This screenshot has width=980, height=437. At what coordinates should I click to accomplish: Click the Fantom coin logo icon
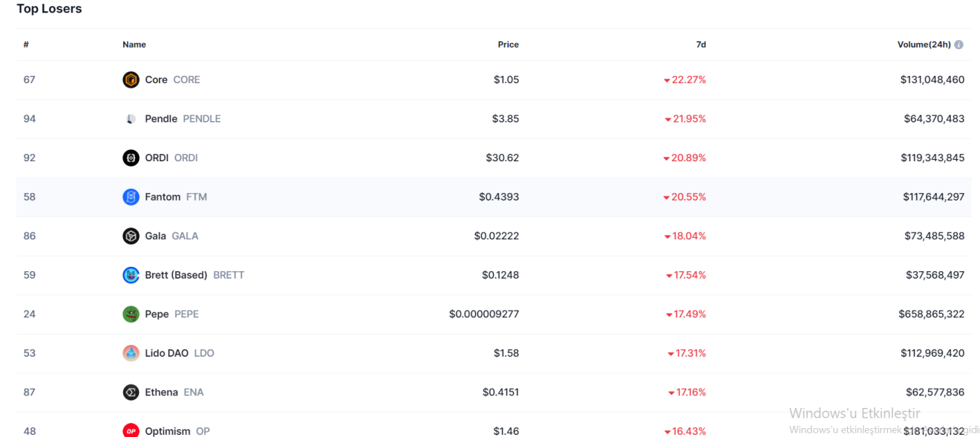pos(131,197)
